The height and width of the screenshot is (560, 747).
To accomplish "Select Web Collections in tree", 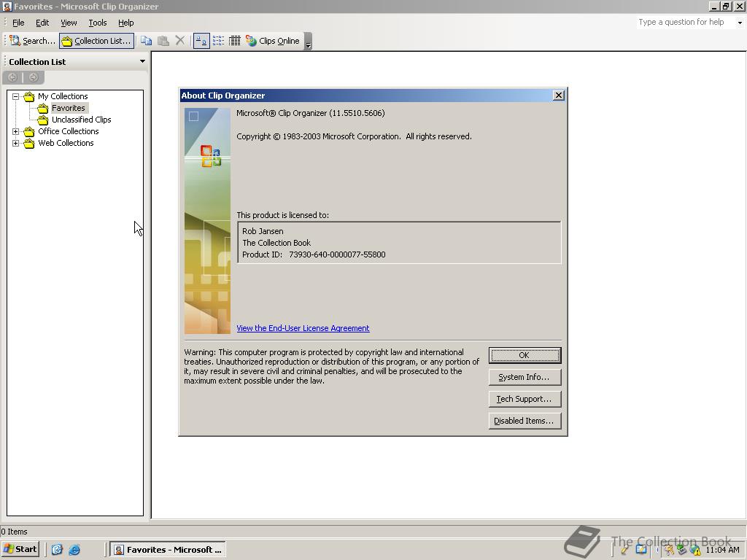I will pyautogui.click(x=66, y=143).
